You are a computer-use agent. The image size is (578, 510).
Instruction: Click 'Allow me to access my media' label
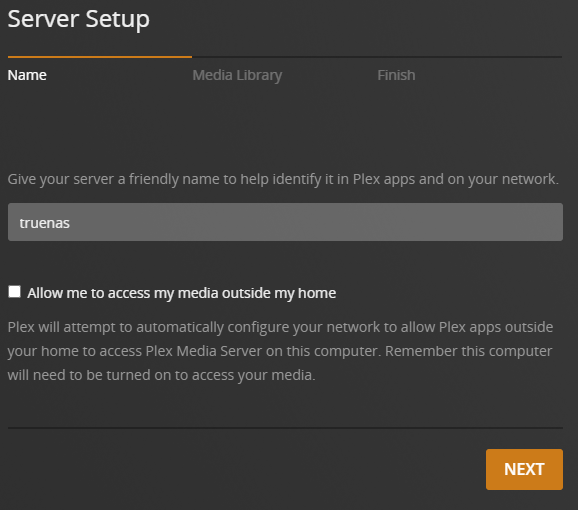(181, 293)
